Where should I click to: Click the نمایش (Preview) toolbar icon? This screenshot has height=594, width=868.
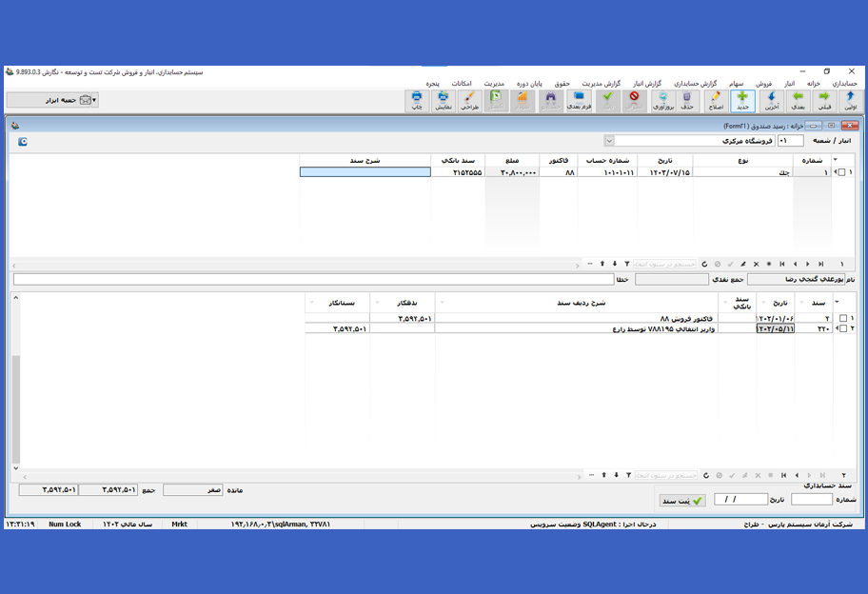tap(444, 101)
